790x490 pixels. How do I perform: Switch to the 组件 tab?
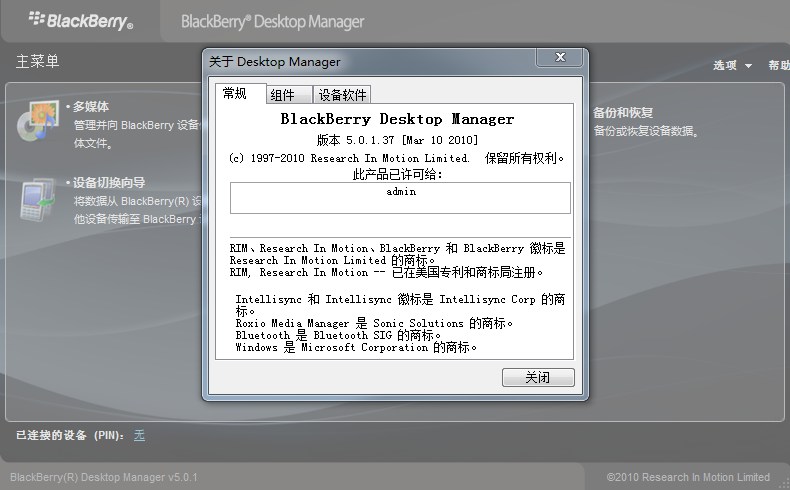click(x=283, y=95)
